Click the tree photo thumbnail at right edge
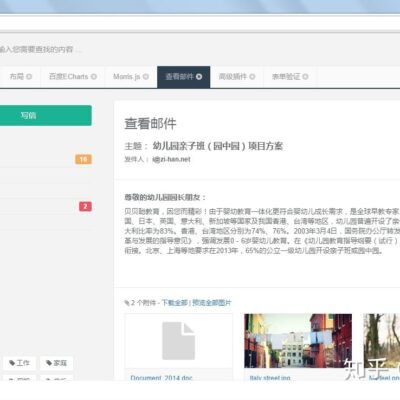The width and height of the screenshot is (400, 400). point(382,341)
